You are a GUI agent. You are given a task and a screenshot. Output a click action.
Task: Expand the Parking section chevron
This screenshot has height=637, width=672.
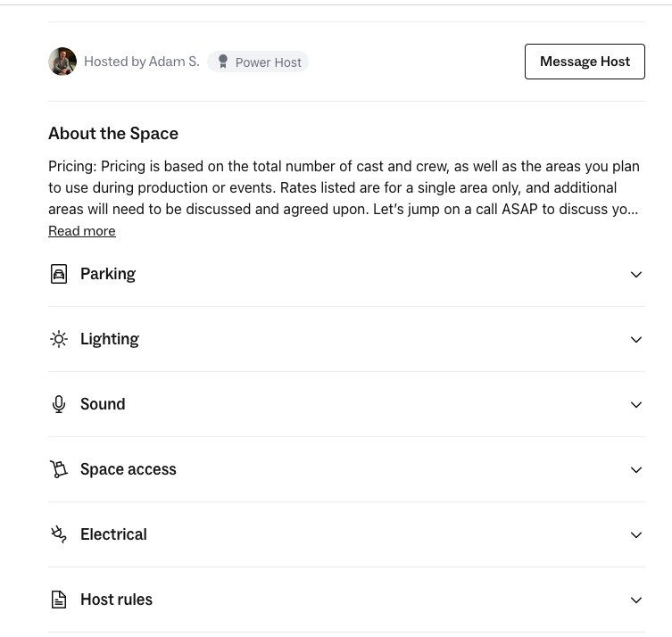[636, 274]
